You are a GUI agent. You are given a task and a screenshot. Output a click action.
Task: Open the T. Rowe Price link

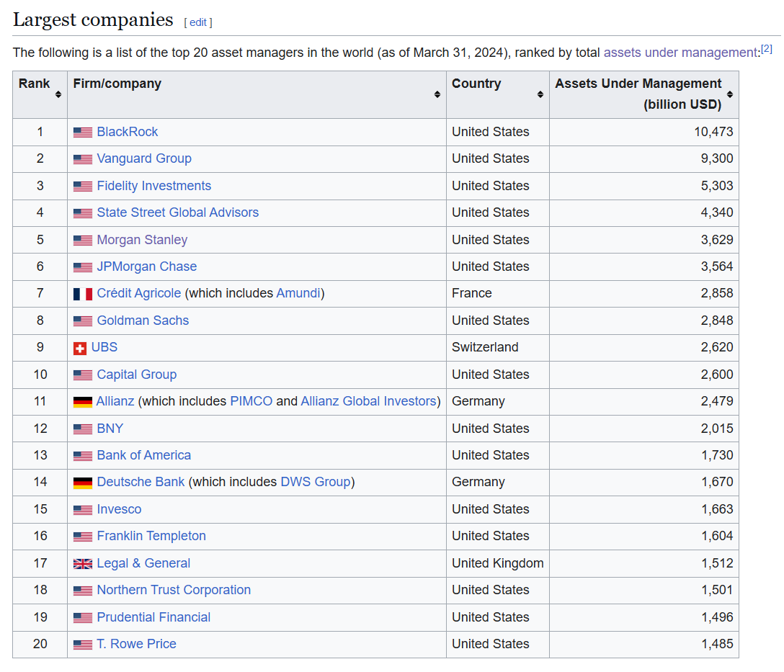coord(136,644)
